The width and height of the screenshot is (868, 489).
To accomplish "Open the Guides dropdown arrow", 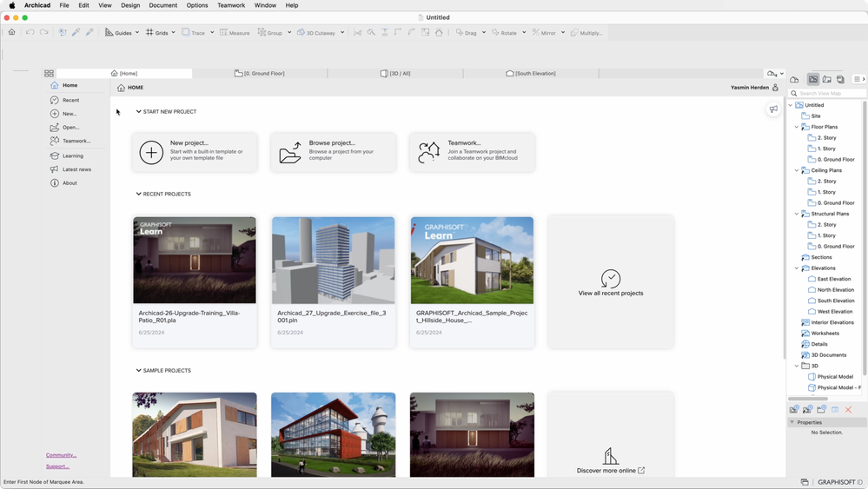I will 137,32.
